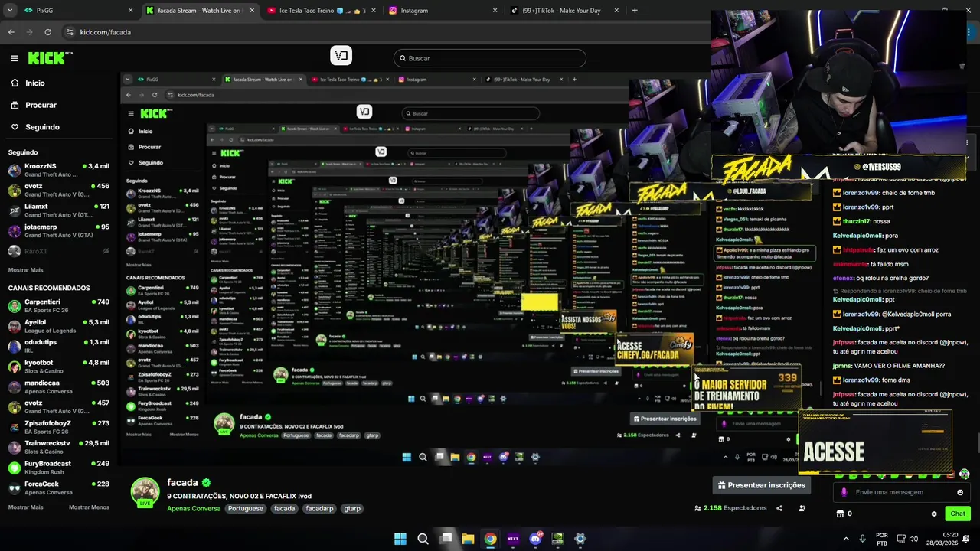Open site info icon in address bar
The width and height of the screenshot is (980, 551).
click(x=70, y=32)
